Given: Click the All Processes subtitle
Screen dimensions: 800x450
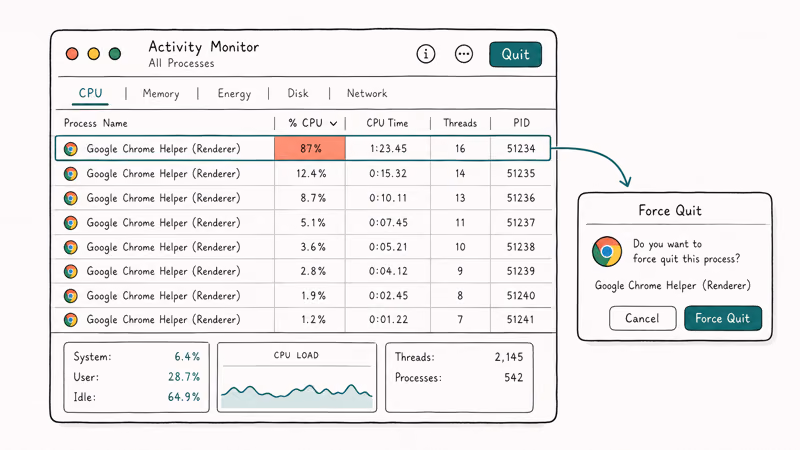Looking at the screenshot, I should click(x=181, y=63).
